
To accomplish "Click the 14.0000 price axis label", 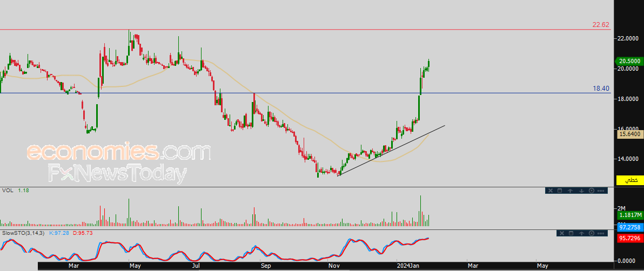I will click(629, 159).
